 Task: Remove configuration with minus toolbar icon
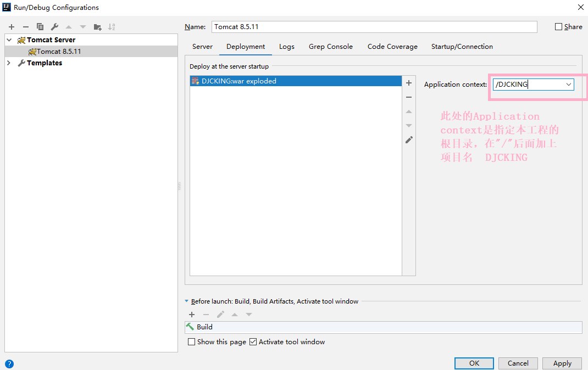click(25, 27)
